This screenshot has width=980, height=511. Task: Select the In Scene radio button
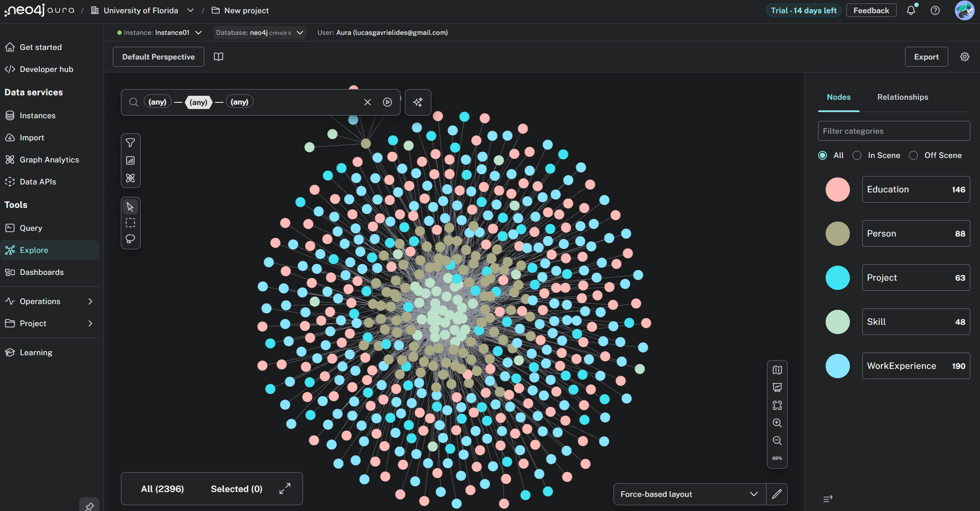[x=857, y=155]
